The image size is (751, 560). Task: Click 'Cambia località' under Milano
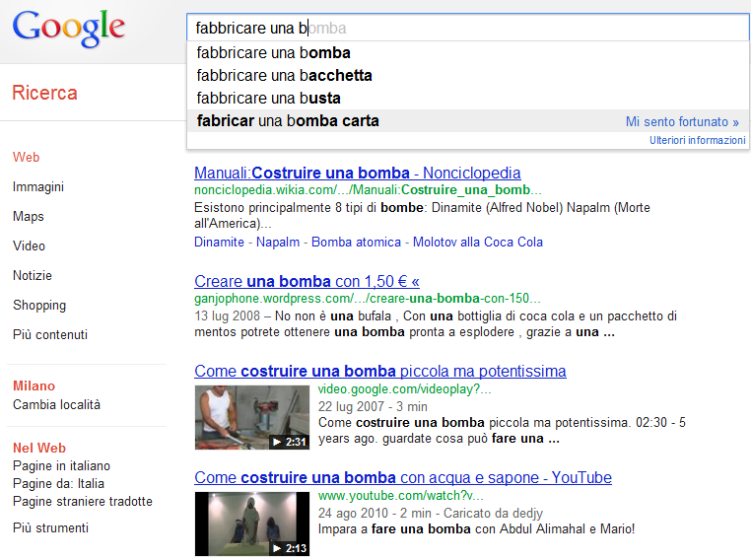click(x=56, y=405)
